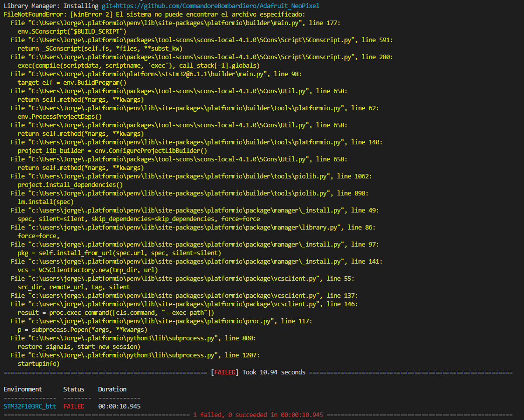Click the 'return _SConscript(self.fs' code line
This screenshot has height=420, width=524.
coord(100,49)
